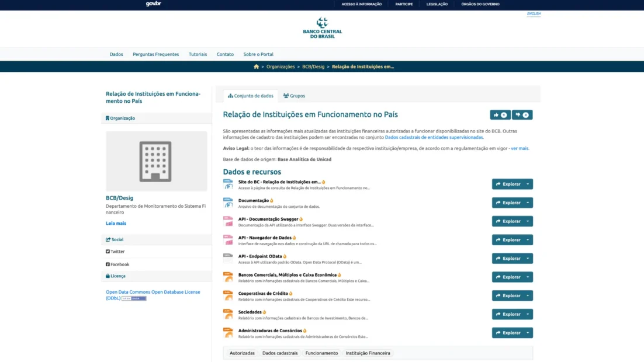Expand Explorar dropdown for Cooperativas de Crédito
The image size is (644, 362).
click(x=528, y=295)
